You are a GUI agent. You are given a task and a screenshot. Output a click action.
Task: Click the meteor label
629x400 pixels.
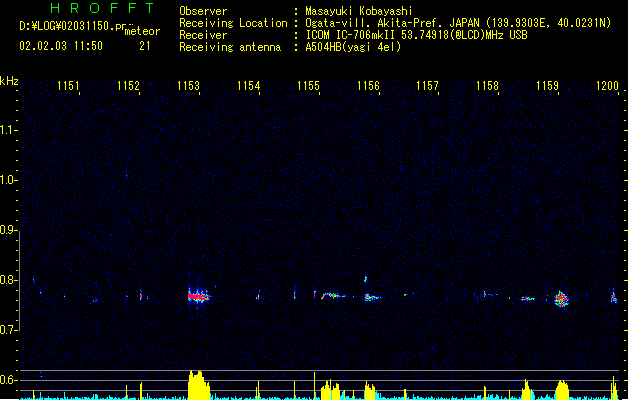point(142,31)
